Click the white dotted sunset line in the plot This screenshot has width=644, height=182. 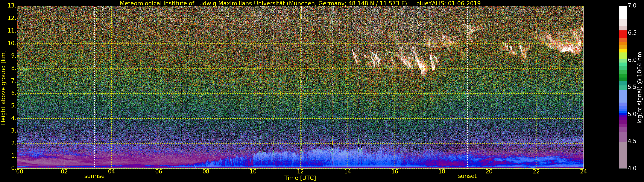(x=467, y=87)
